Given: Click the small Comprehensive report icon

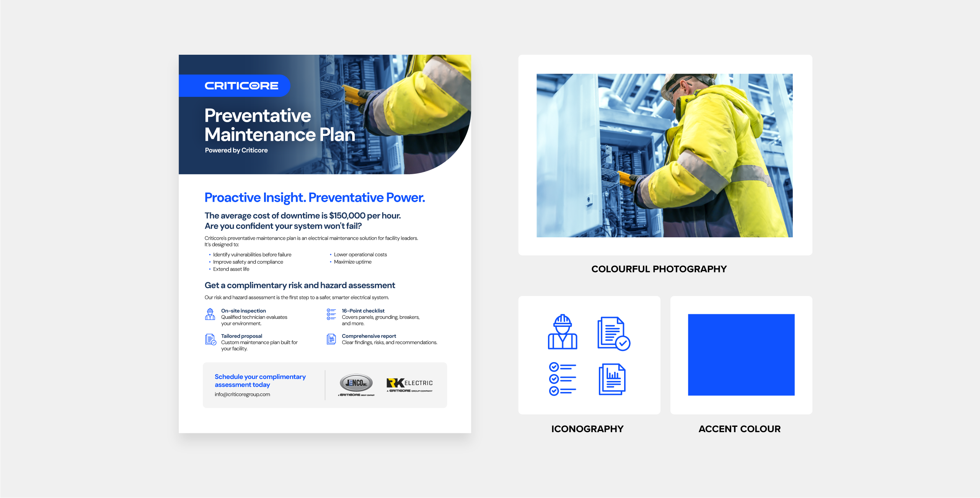Looking at the screenshot, I should pyautogui.click(x=331, y=339).
